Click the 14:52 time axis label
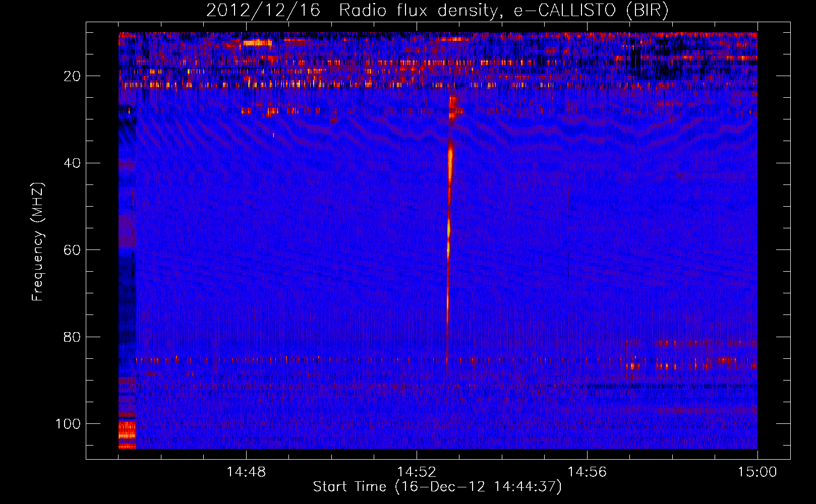Viewport: 816px width, 504px height. tap(417, 472)
